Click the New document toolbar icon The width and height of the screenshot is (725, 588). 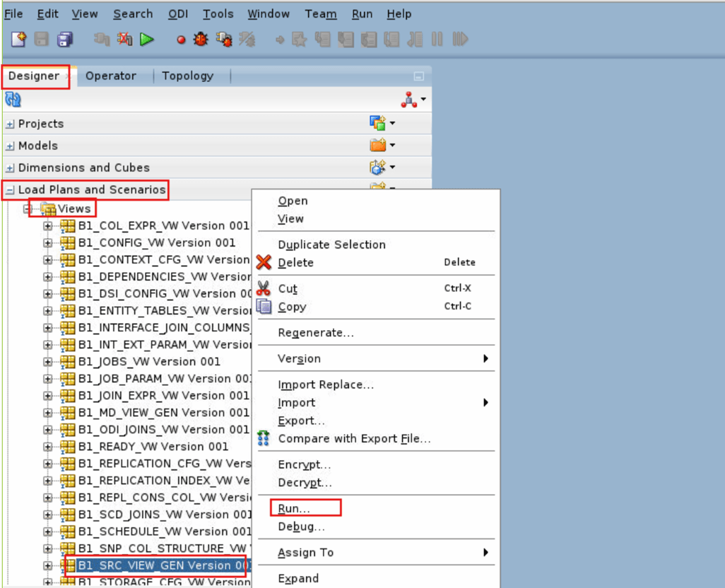click(x=18, y=40)
